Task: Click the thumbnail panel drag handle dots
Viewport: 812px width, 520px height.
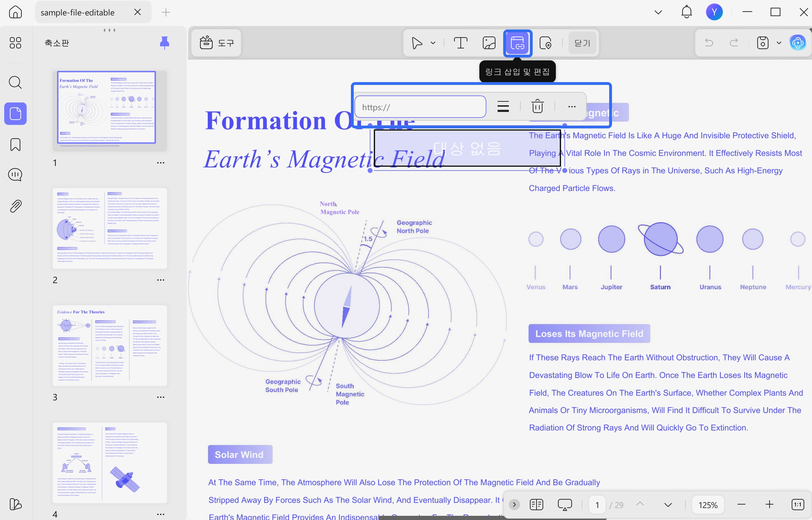Action: pyautogui.click(x=109, y=30)
